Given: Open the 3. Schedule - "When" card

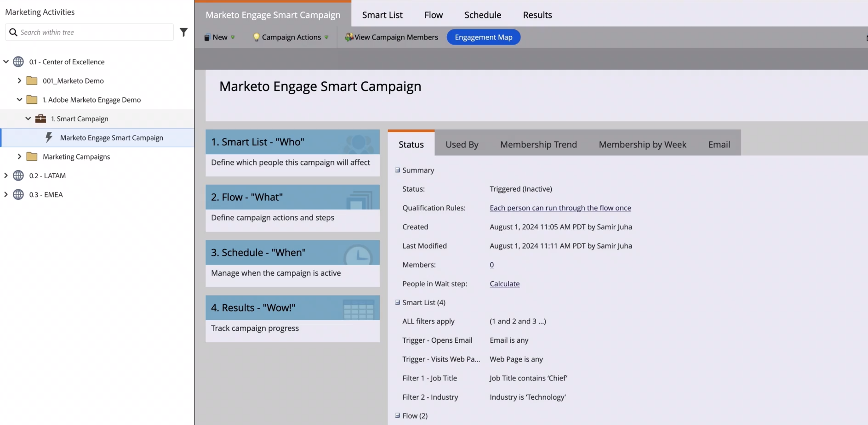Looking at the screenshot, I should pos(292,263).
